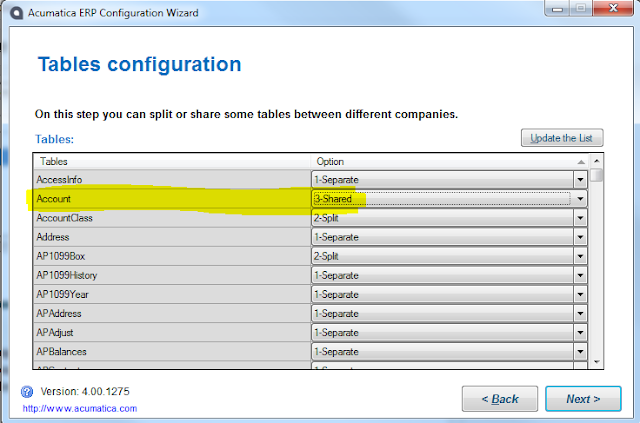Go to previous step with Back
This screenshot has height=423, width=640.
[x=500, y=399]
